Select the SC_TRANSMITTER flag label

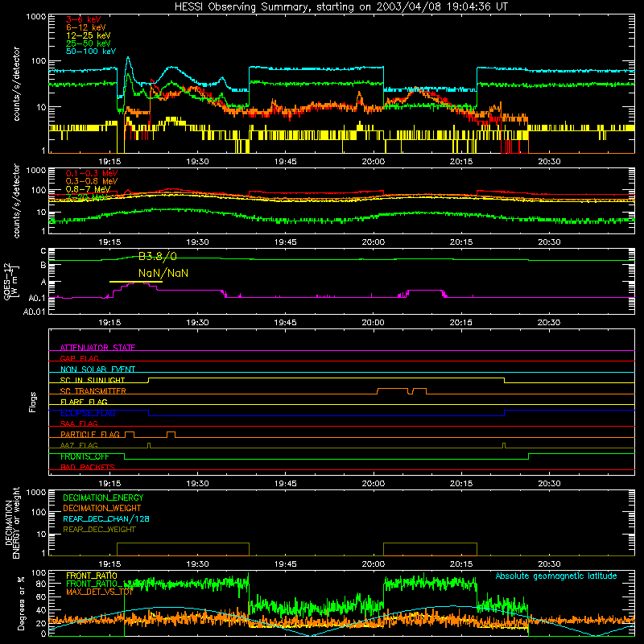93,391
